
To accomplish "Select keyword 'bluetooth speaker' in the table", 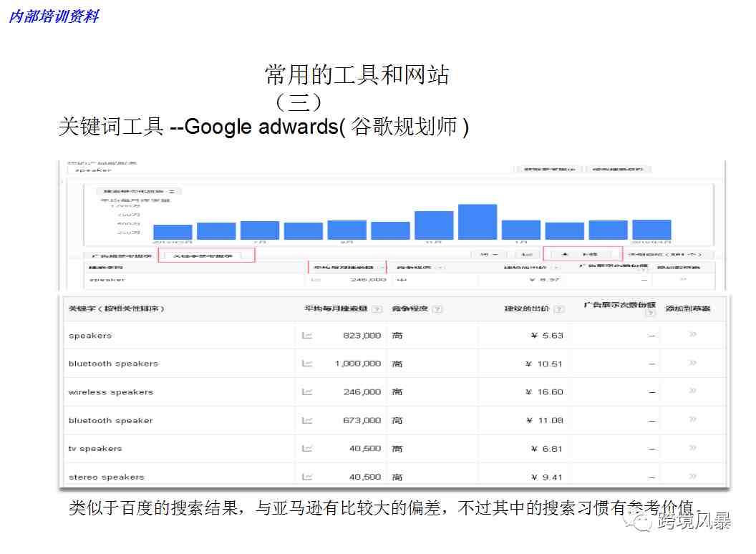I will [111, 420].
